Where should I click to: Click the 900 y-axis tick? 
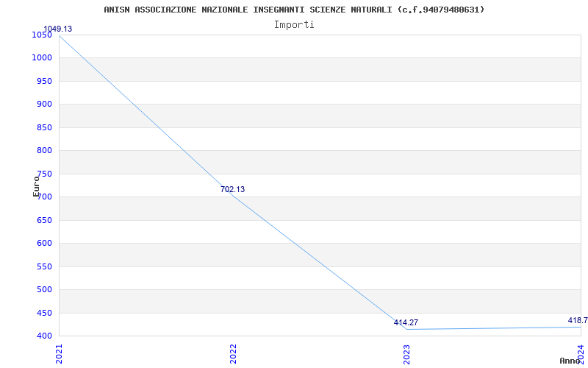tap(44, 105)
